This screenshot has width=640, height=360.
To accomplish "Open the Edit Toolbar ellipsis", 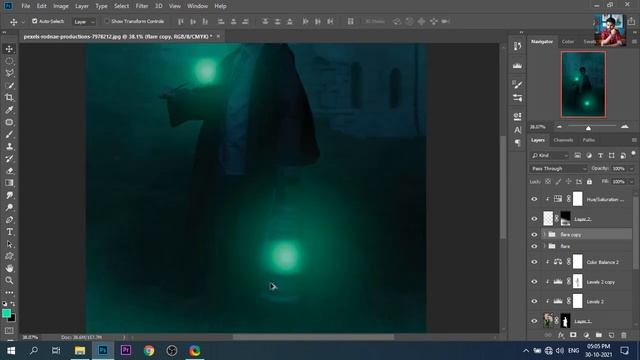I will [x=9, y=293].
